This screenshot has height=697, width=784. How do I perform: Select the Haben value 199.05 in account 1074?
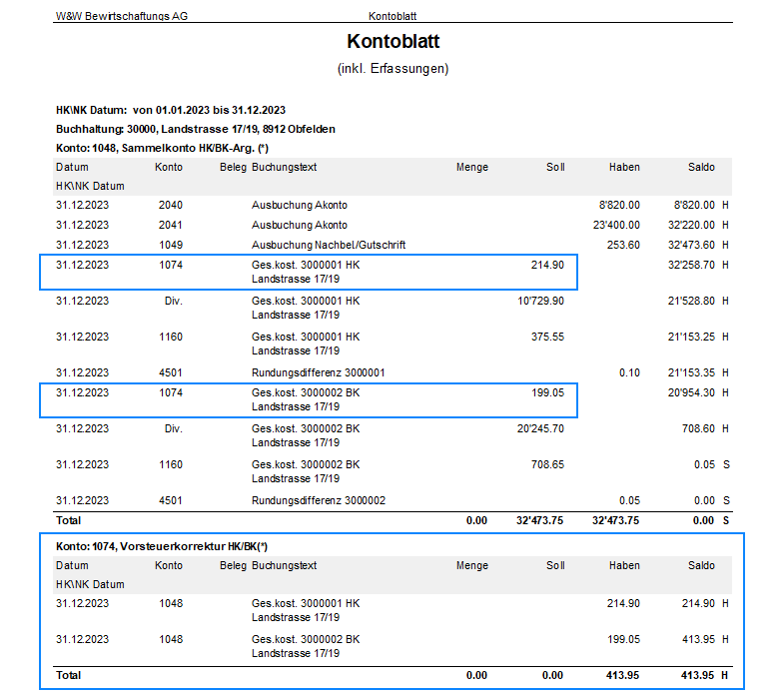point(623,639)
